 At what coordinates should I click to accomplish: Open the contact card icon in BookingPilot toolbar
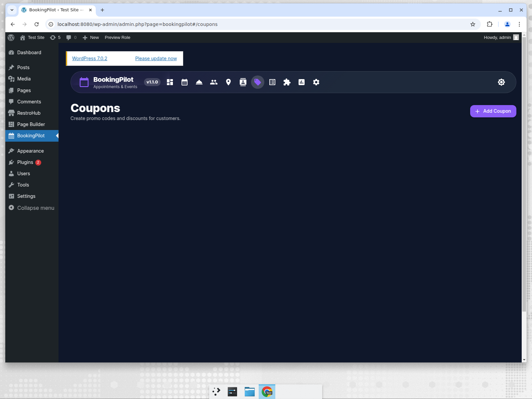(243, 82)
